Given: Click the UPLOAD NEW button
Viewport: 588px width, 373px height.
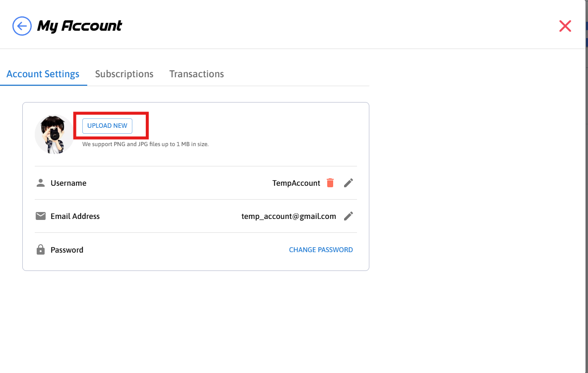Looking at the screenshot, I should point(107,126).
